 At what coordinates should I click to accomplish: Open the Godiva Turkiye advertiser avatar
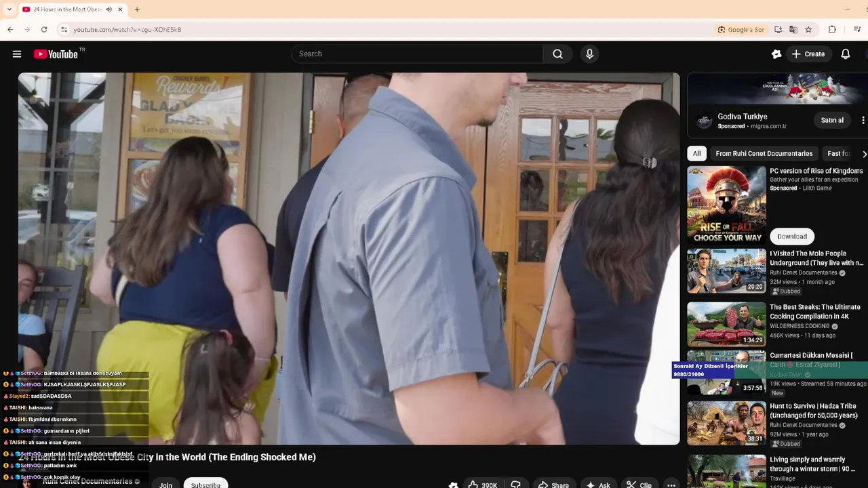[x=705, y=121]
